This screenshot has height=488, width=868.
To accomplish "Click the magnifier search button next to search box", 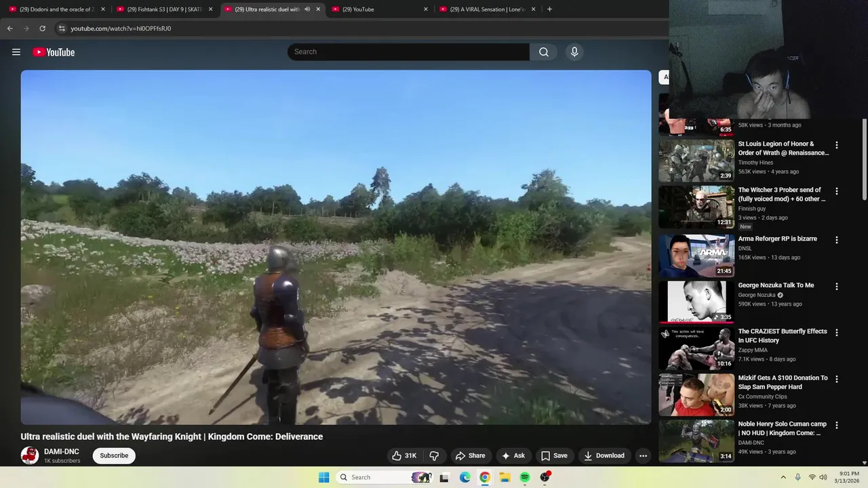I will (544, 52).
